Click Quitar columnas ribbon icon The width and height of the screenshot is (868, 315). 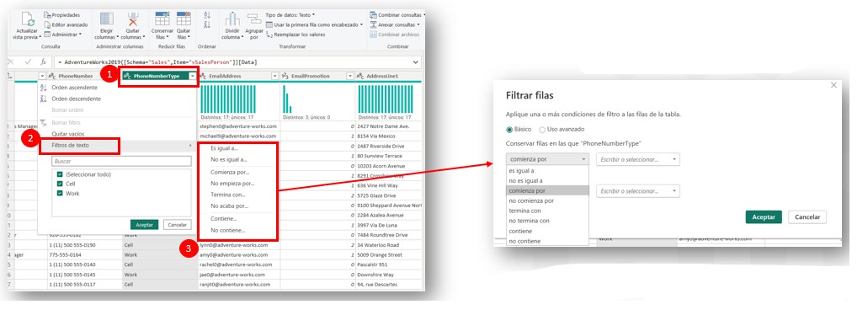coord(133,19)
